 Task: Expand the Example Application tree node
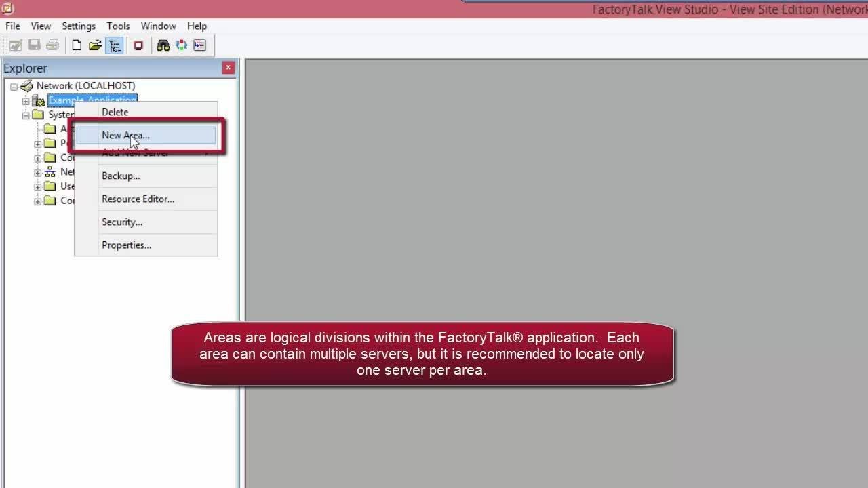pyautogui.click(x=26, y=101)
